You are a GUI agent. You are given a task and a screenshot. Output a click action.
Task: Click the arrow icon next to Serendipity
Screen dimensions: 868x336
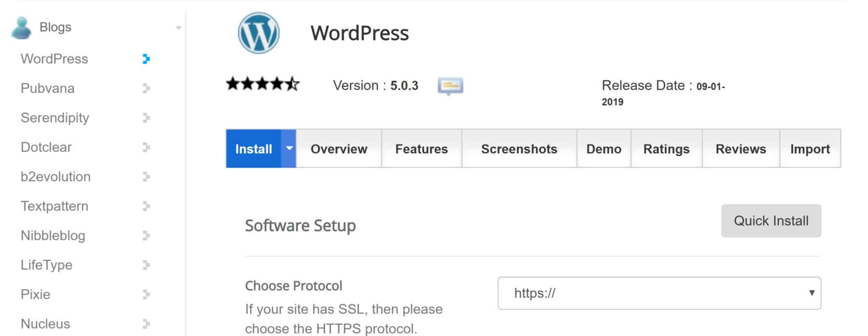(x=146, y=118)
